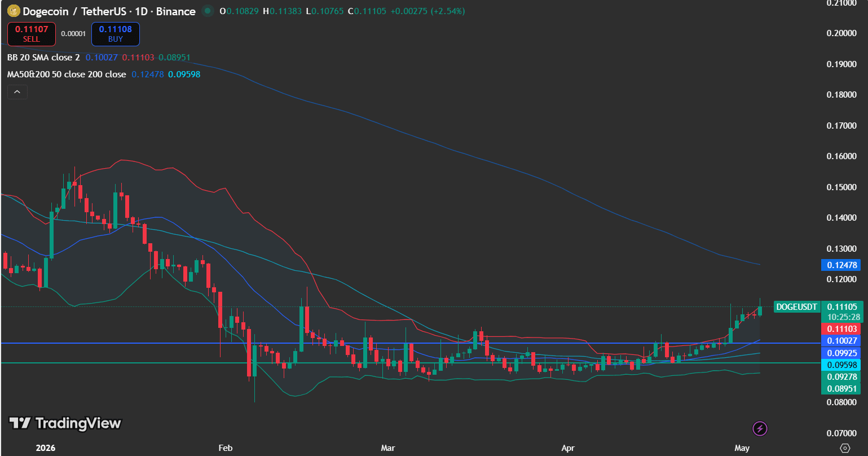Open the TradingView logo link
Viewport: 868px width, 456px height.
coord(65,423)
